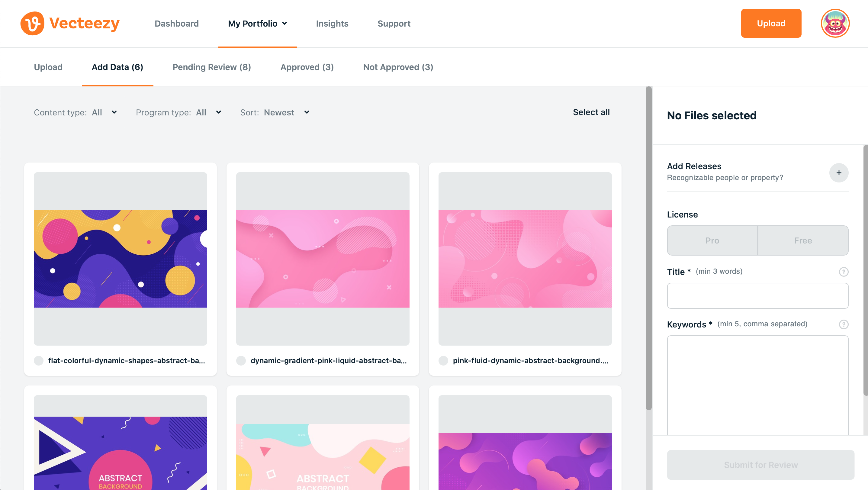The height and width of the screenshot is (490, 868).
Task: Open the user profile avatar
Action: click(835, 23)
